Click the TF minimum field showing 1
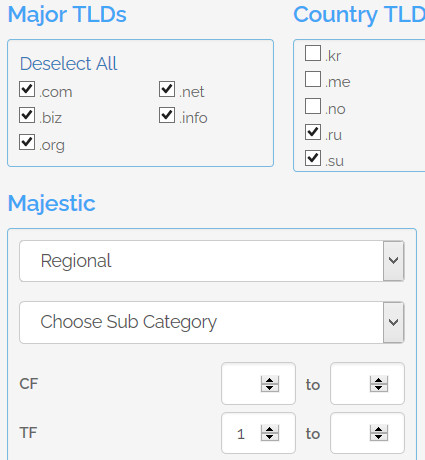This screenshot has height=460, width=425. [258, 433]
